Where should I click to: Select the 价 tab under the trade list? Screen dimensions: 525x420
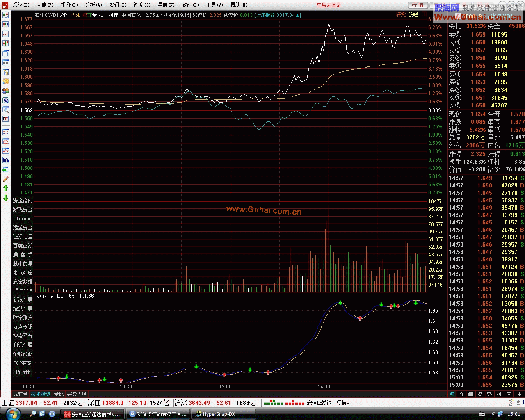pos(461,394)
